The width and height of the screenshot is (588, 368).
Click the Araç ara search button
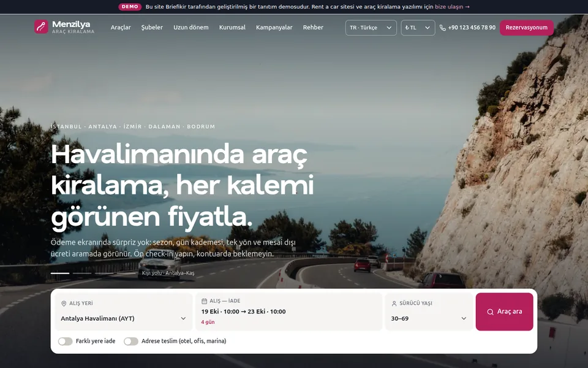pyautogui.click(x=504, y=312)
